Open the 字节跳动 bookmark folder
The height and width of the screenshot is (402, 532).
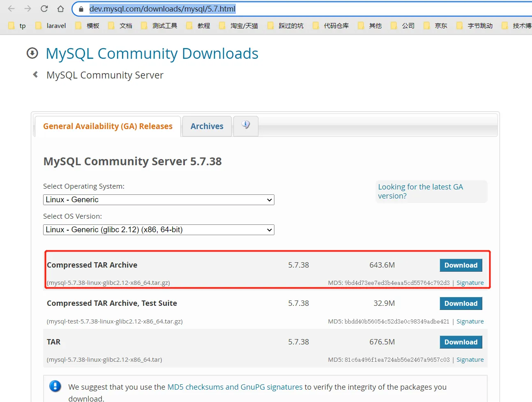pos(474,25)
